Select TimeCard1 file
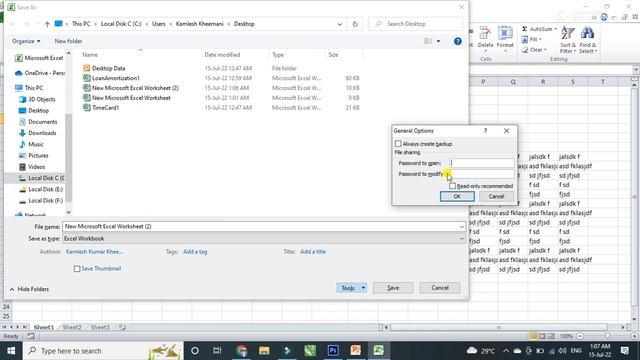Image resolution: width=640 pixels, height=360 pixels. [105, 108]
